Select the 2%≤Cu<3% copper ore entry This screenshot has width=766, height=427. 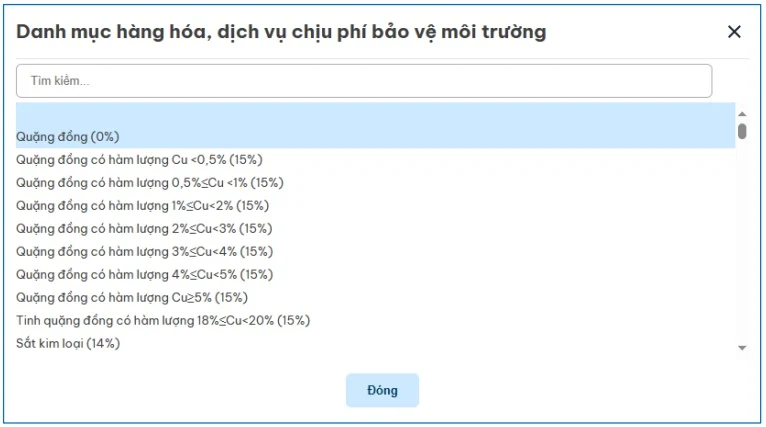(144, 228)
